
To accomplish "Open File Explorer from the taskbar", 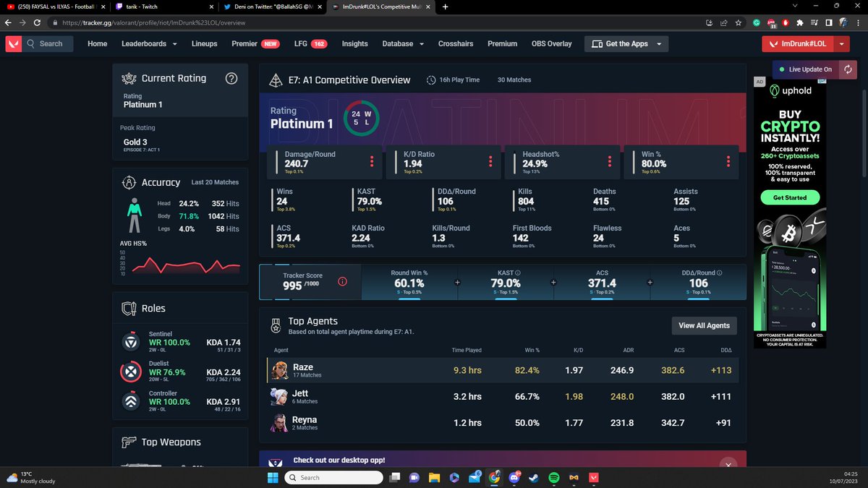I will [x=434, y=478].
